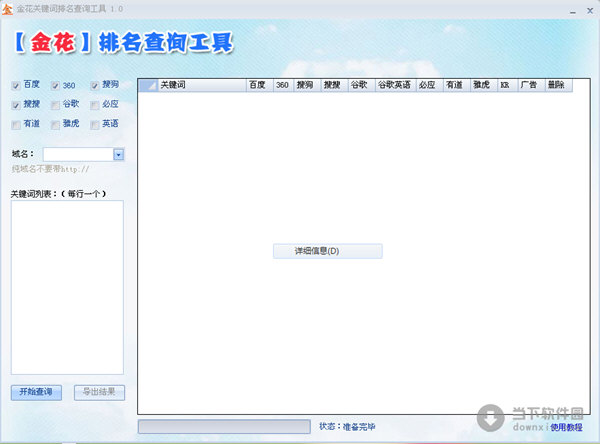Uncheck the 搜狗 checkbox
Viewport: 600px width, 444px height.
95,85
